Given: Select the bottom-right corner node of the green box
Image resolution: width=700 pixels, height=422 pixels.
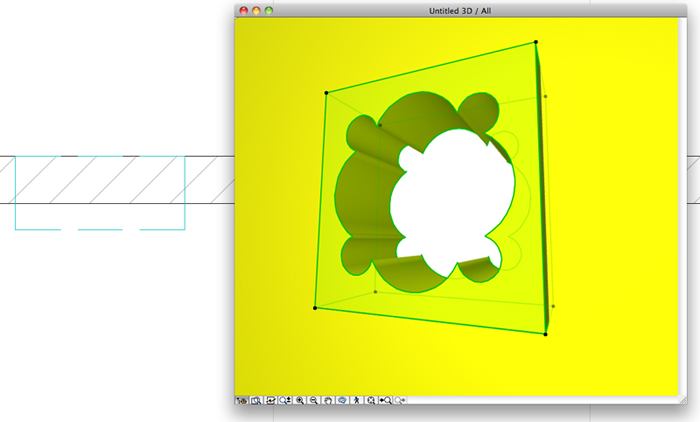Looking at the screenshot, I should 546,334.
